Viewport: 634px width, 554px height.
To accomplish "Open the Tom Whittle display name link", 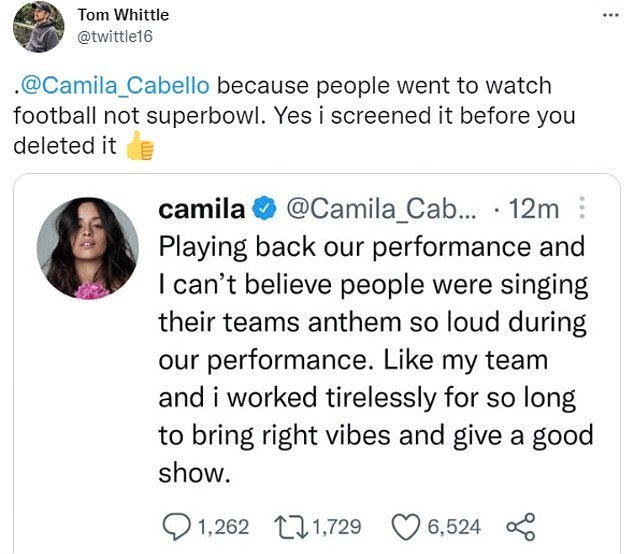I will tap(123, 15).
